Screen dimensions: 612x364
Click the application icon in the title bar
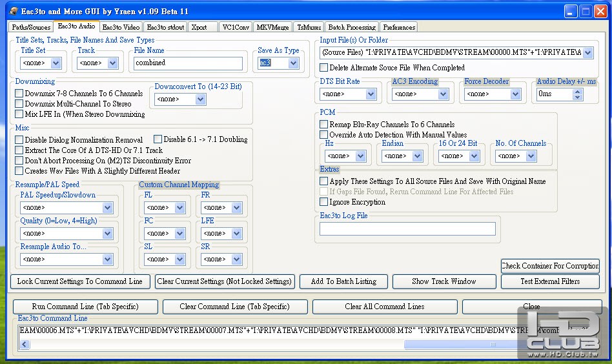click(x=14, y=11)
